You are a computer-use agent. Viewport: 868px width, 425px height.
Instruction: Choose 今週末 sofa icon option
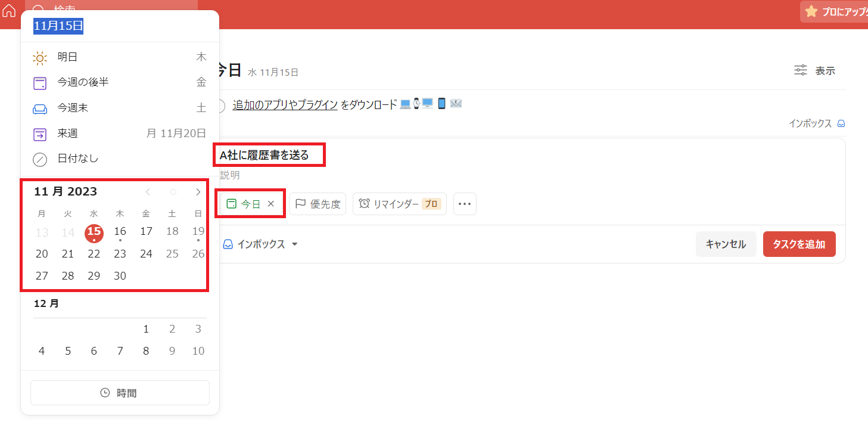[x=120, y=108]
